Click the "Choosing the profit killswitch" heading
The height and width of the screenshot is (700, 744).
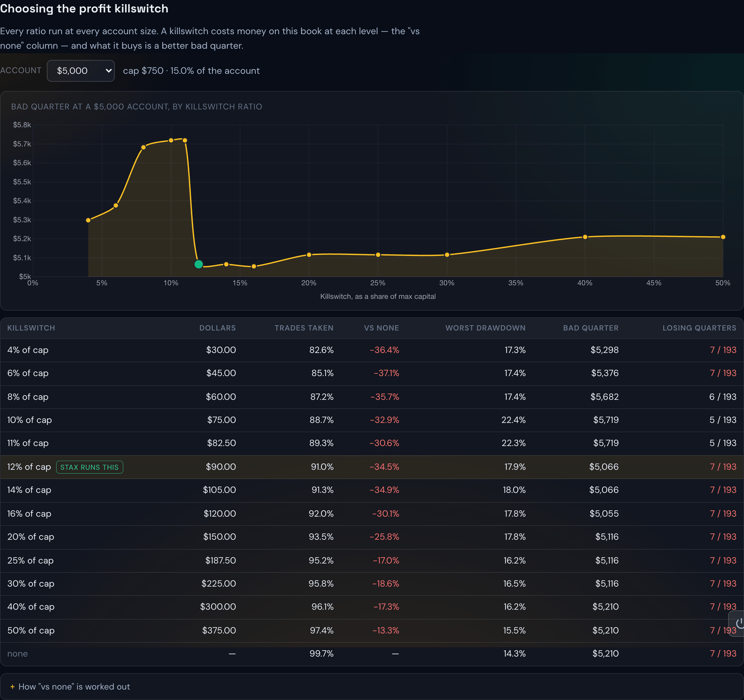pos(84,9)
